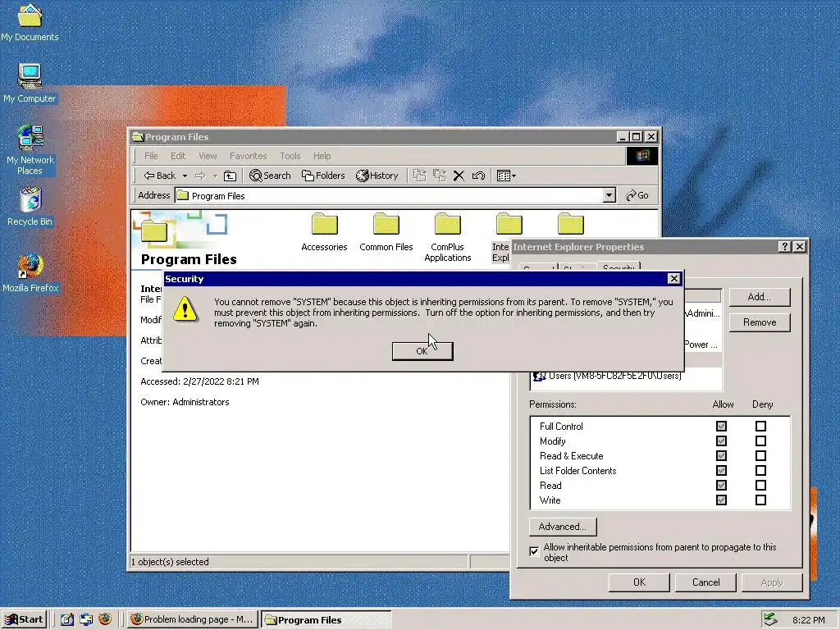Select My Network Places desktop icon

[30, 150]
